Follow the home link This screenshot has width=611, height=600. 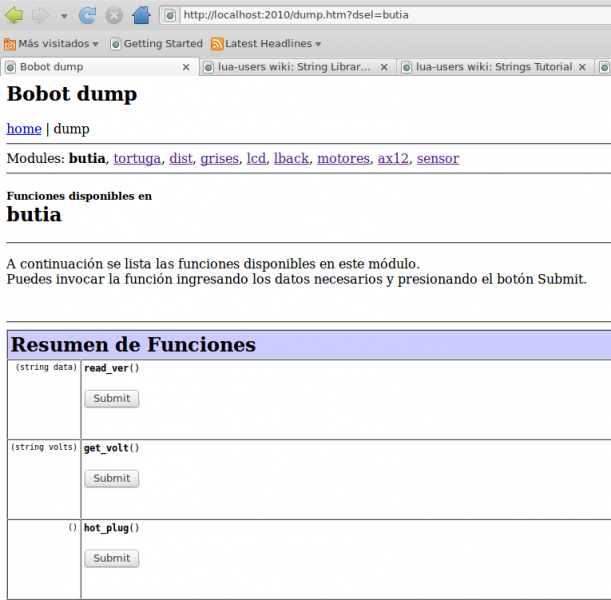[24, 129]
